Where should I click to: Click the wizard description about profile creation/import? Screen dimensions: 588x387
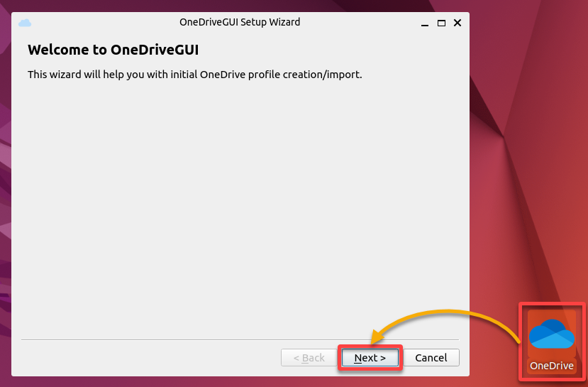(195, 75)
